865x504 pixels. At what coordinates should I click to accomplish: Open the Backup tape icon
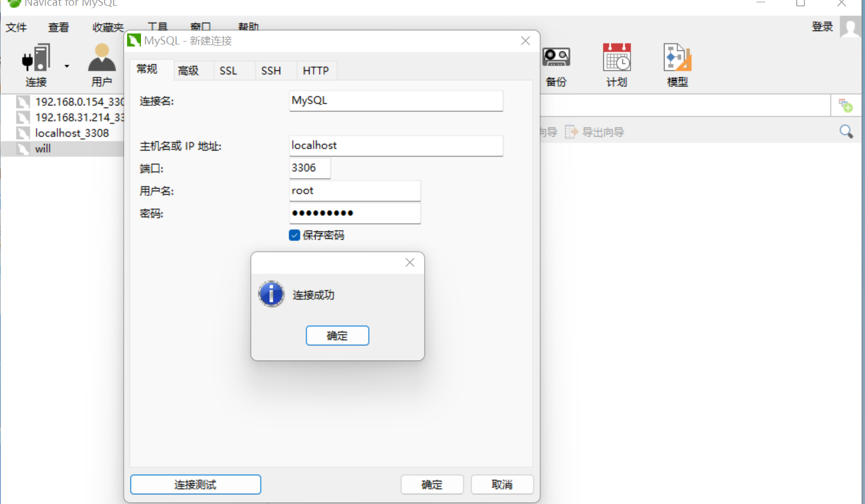pos(556,57)
